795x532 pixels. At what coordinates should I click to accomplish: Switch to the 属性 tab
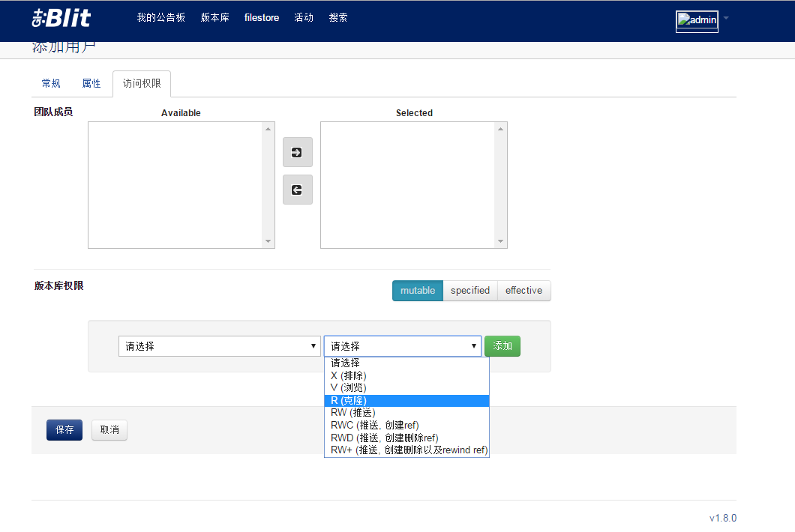pyautogui.click(x=91, y=83)
